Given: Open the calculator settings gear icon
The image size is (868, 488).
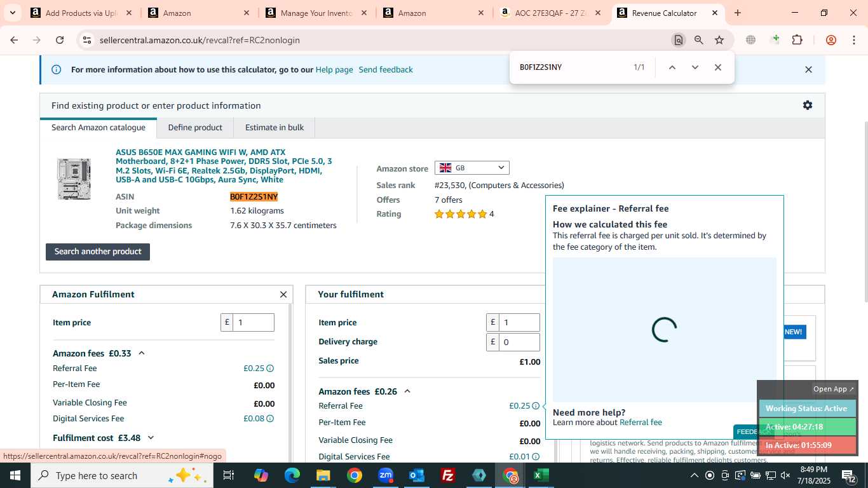Looking at the screenshot, I should pyautogui.click(x=807, y=105).
